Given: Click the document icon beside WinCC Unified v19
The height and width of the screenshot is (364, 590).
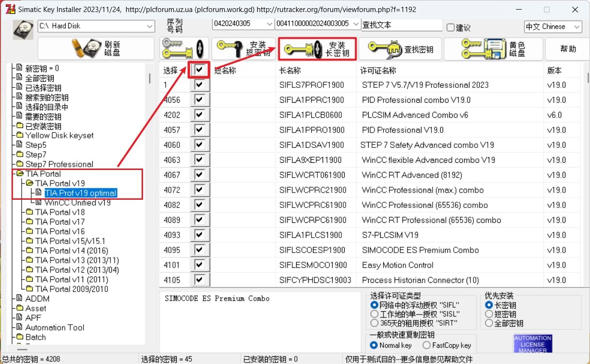Looking at the screenshot, I should 38,203.
